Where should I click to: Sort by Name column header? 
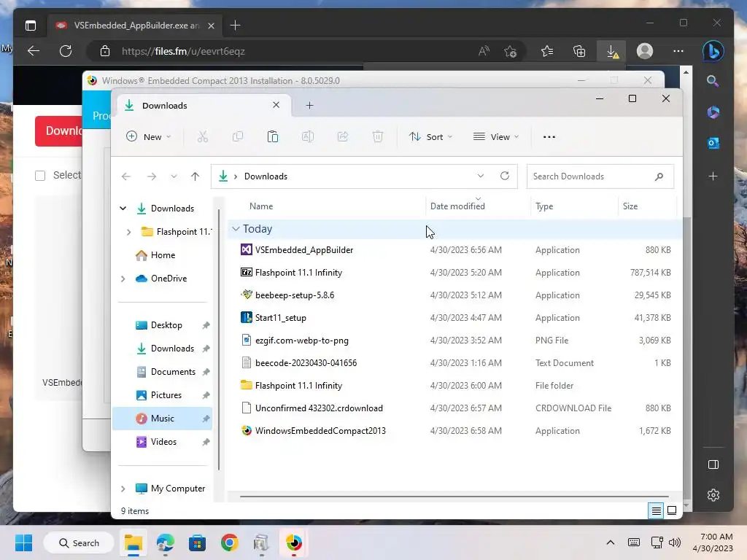point(261,206)
